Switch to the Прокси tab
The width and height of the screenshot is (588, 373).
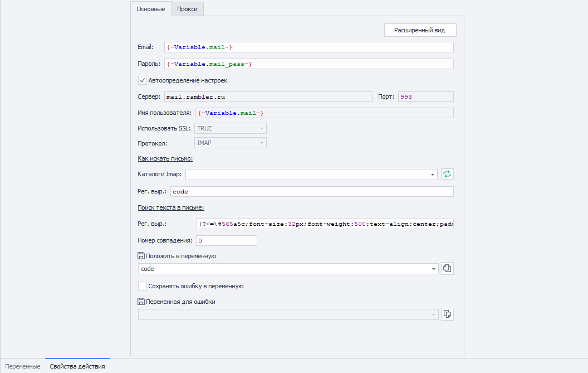[188, 9]
